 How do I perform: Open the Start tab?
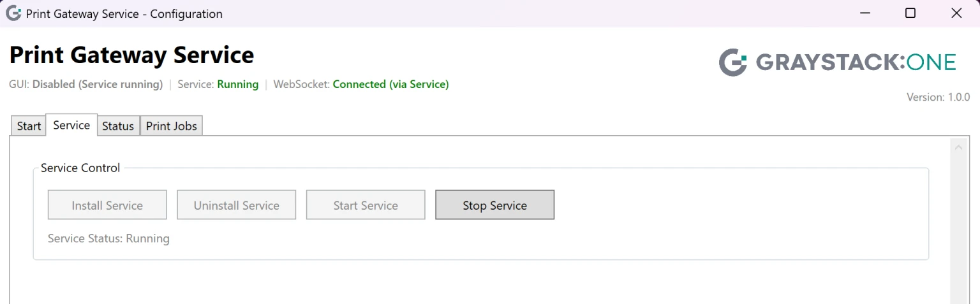click(x=29, y=126)
